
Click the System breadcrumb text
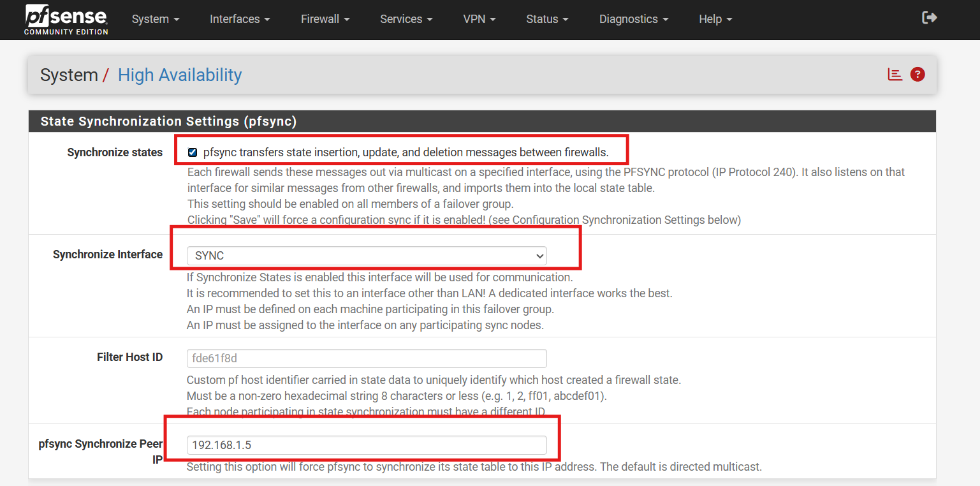pyautogui.click(x=68, y=75)
